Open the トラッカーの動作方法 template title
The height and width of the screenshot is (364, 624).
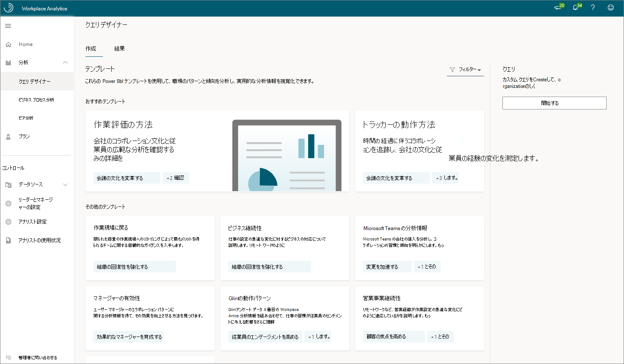[x=399, y=124]
